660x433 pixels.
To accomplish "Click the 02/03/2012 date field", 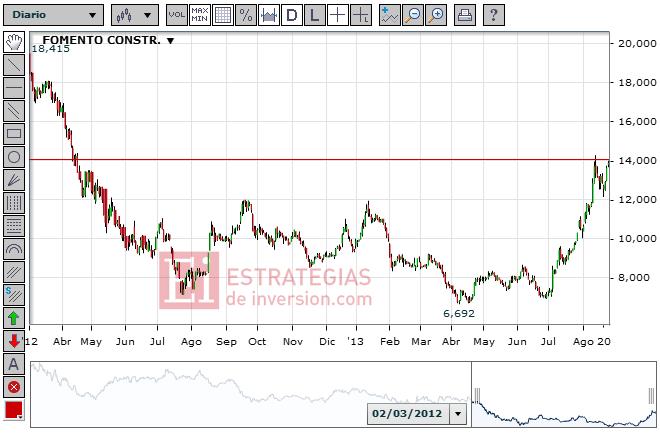I will pos(407,414).
